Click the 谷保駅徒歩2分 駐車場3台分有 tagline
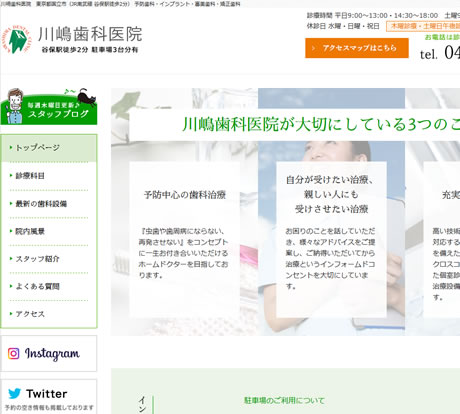Viewport: 460px width, 414px height. coord(90,50)
